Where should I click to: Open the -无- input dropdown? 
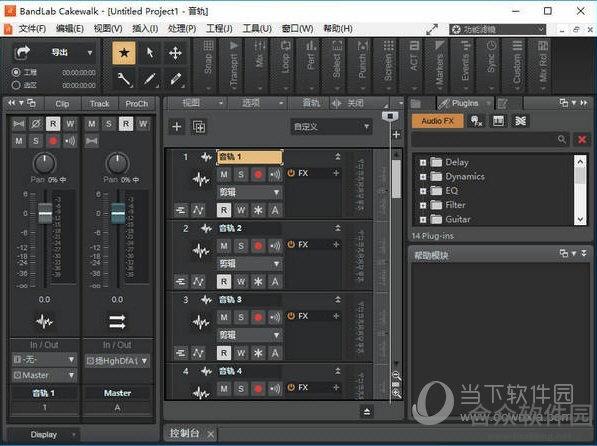(x=44, y=359)
